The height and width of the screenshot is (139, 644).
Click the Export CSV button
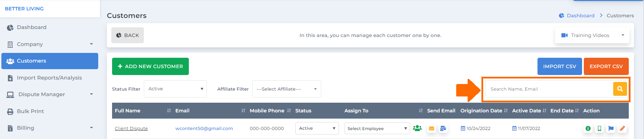click(x=606, y=66)
